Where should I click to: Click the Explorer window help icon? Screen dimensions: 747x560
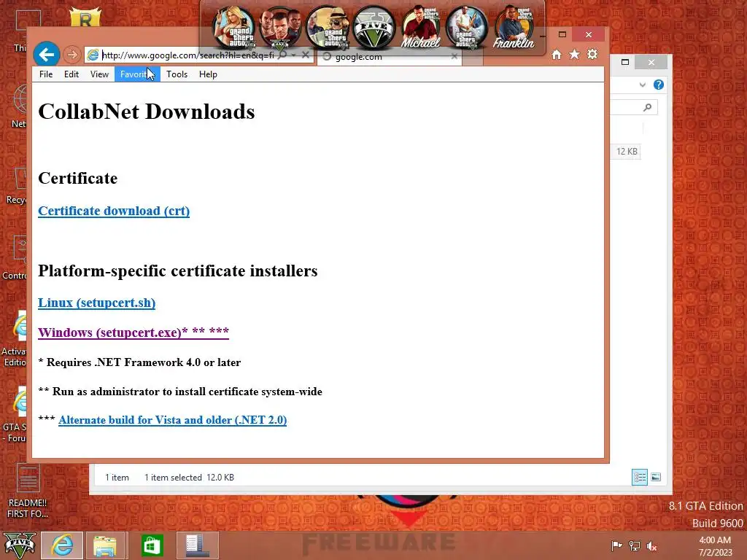click(x=659, y=85)
